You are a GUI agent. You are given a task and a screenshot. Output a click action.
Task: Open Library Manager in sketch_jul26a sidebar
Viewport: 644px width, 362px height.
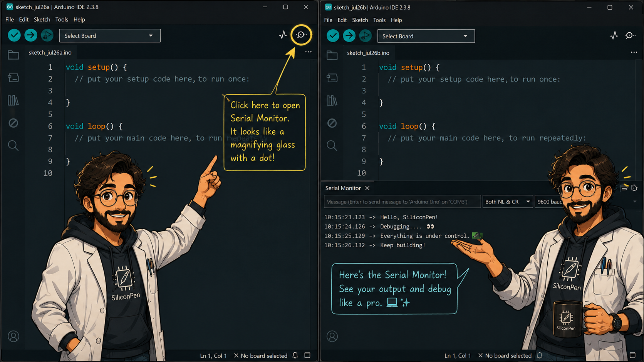coord(13,100)
